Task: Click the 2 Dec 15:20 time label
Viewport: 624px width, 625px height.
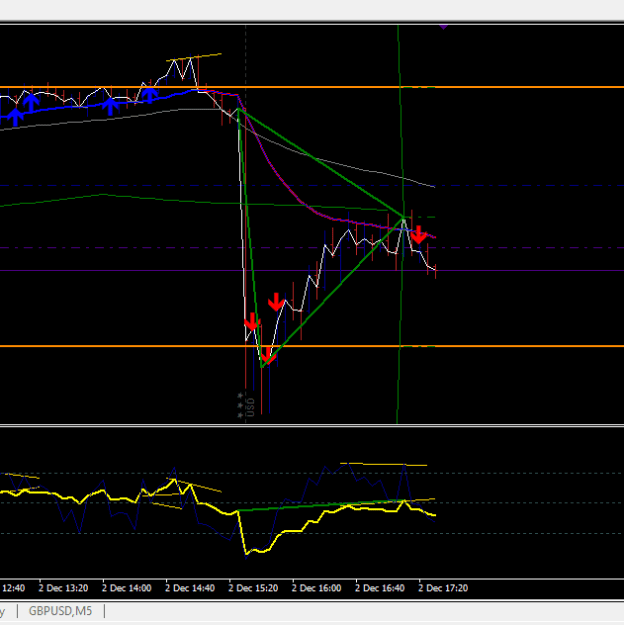Action: coord(253,588)
